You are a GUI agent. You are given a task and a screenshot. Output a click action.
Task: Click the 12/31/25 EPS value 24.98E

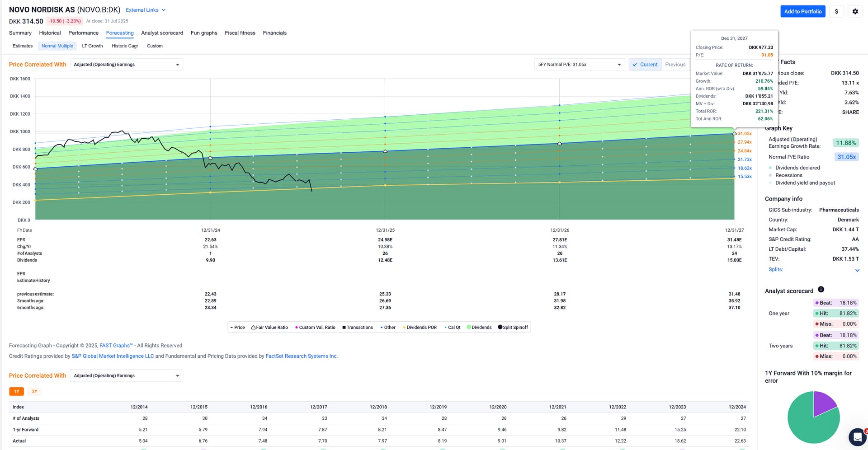point(385,240)
